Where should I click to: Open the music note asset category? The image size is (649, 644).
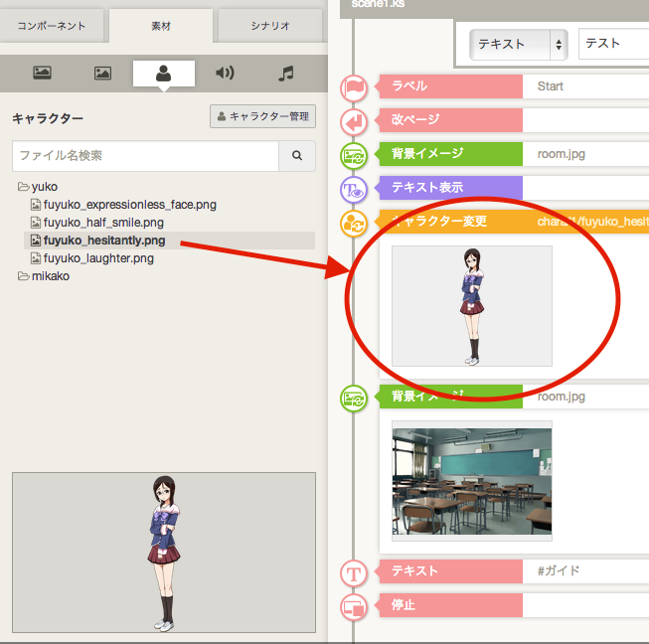click(286, 73)
